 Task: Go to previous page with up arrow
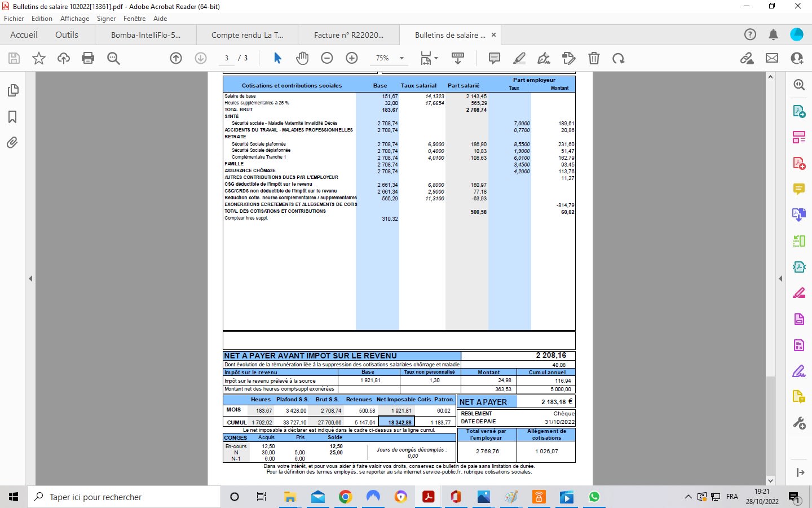[176, 58]
